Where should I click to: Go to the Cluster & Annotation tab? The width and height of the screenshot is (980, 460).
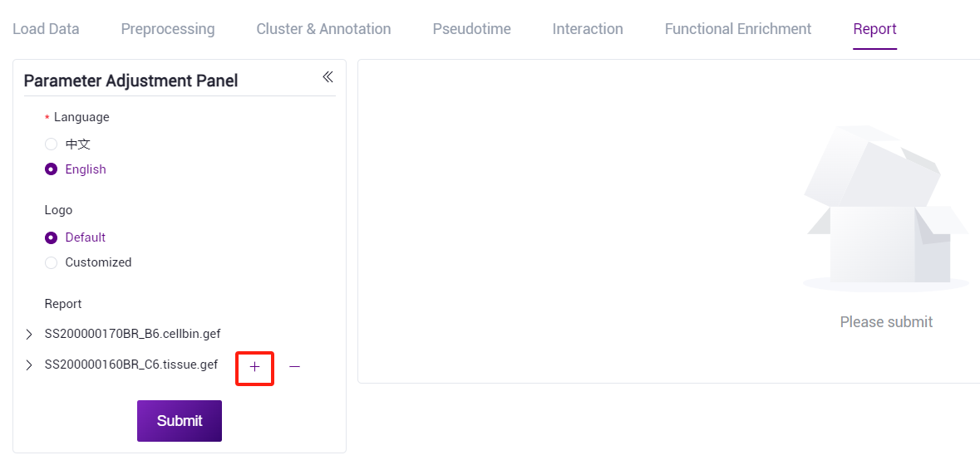323,29
